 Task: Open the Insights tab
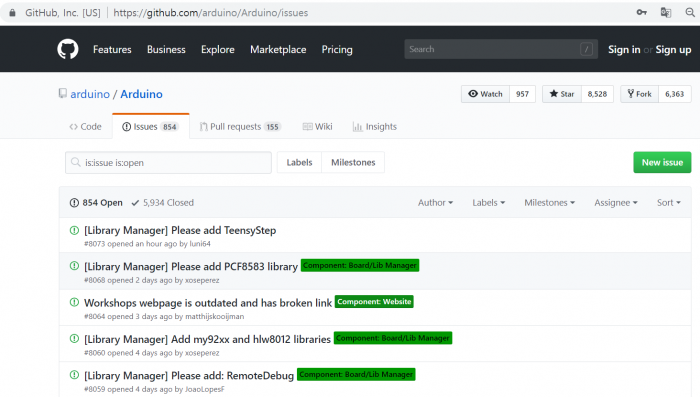[x=375, y=127]
